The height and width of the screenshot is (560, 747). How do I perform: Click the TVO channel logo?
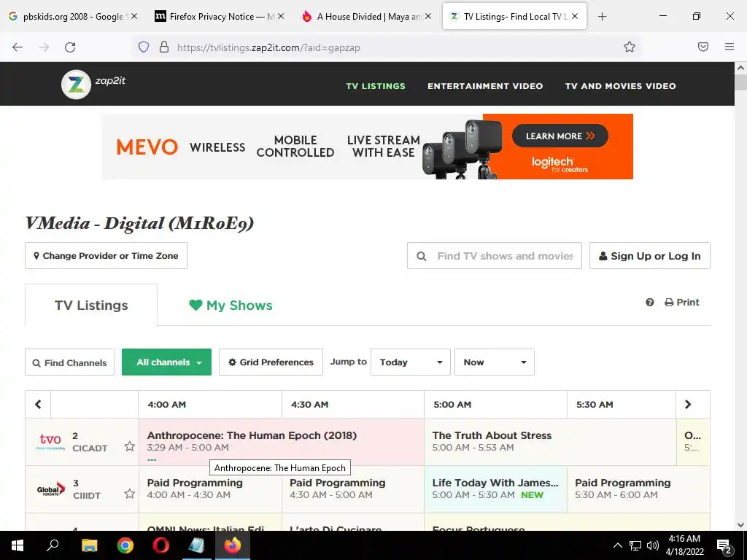50,441
